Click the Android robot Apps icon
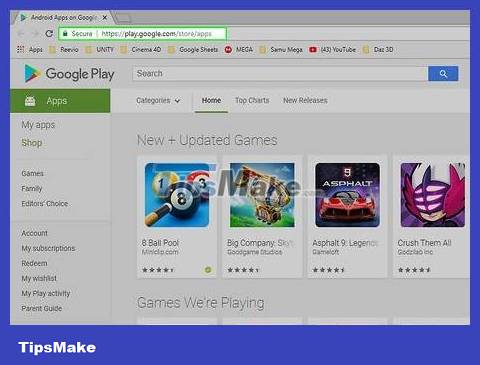480x365 pixels. click(30, 101)
